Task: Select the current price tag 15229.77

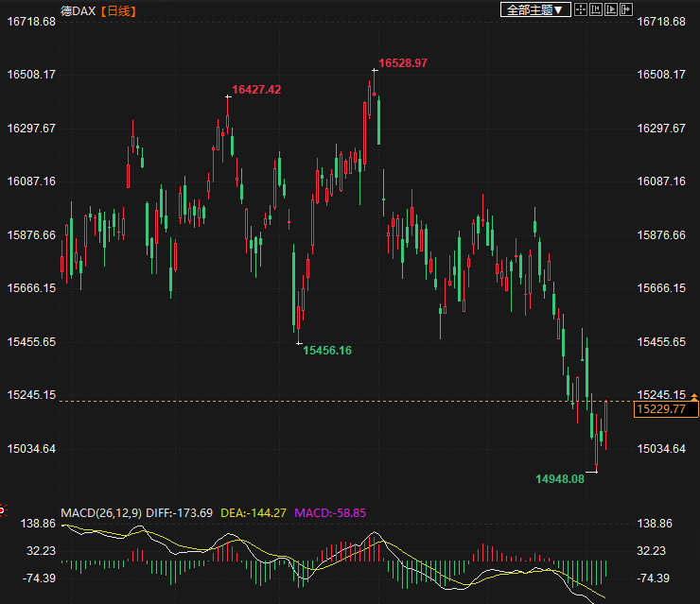Action: click(666, 409)
